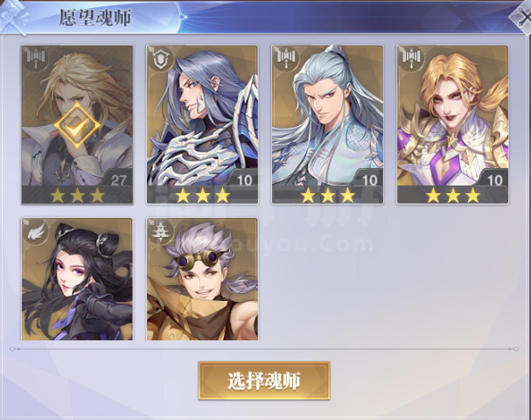
Task: Click attack class icon on selected blonde card
Action: pos(36,59)
